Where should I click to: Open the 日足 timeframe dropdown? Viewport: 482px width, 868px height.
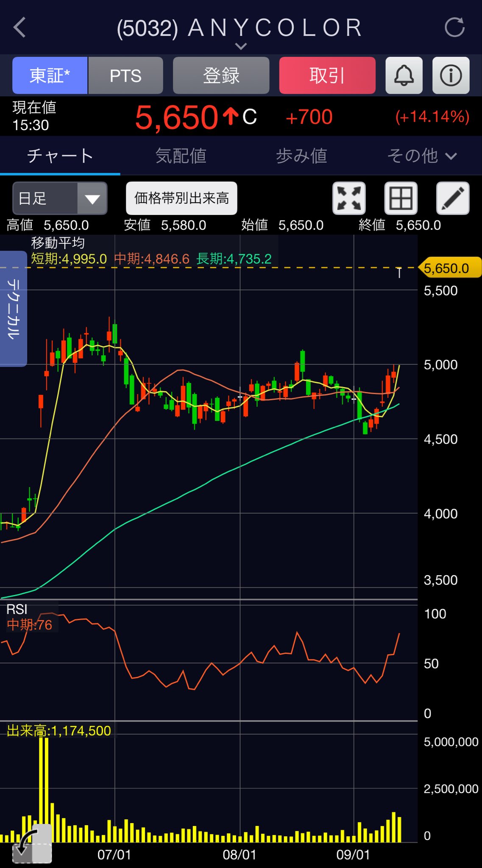click(60, 198)
